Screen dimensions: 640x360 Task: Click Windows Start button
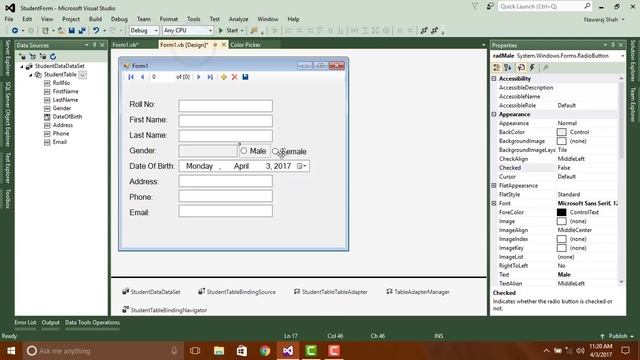point(11,351)
